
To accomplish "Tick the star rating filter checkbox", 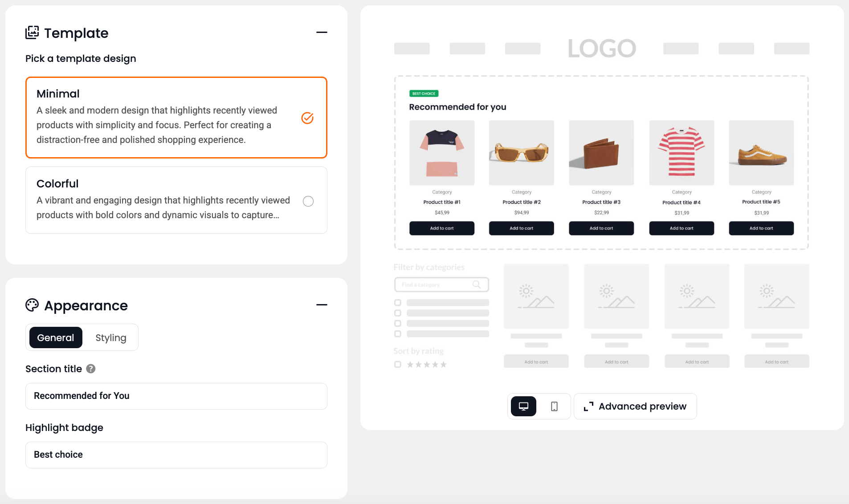I will pyautogui.click(x=398, y=364).
